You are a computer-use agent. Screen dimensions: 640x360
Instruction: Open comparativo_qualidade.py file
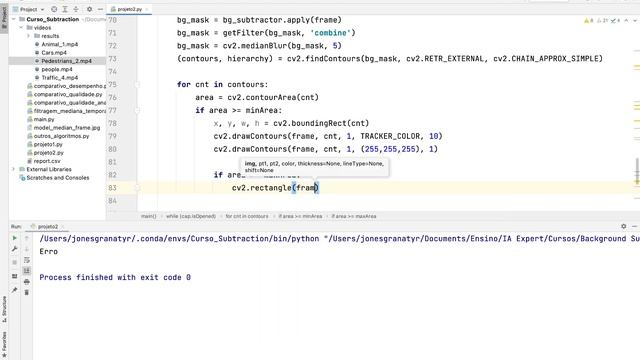pos(65,94)
